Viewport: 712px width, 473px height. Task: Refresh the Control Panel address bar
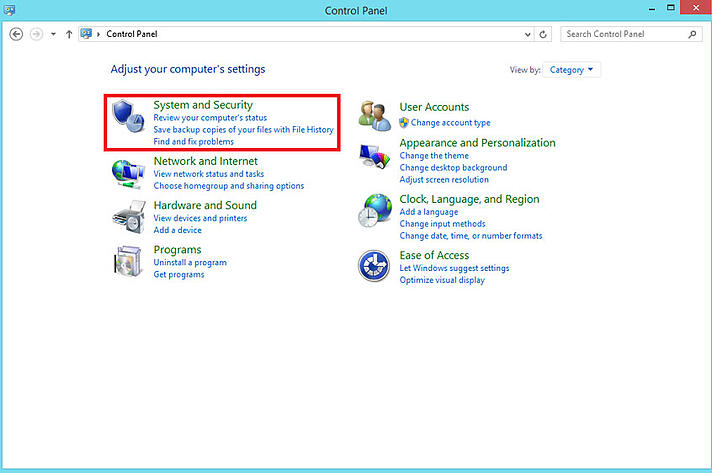[x=543, y=34]
